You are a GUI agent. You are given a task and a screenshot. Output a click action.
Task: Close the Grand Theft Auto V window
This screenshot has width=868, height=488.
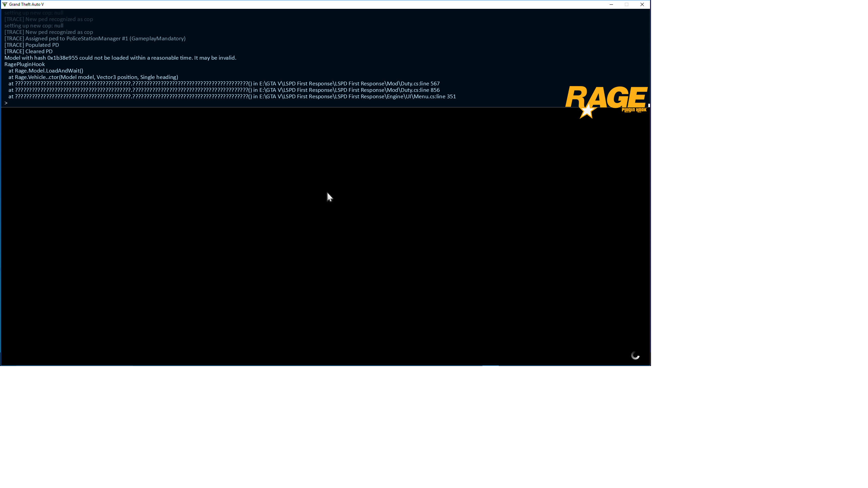click(642, 4)
